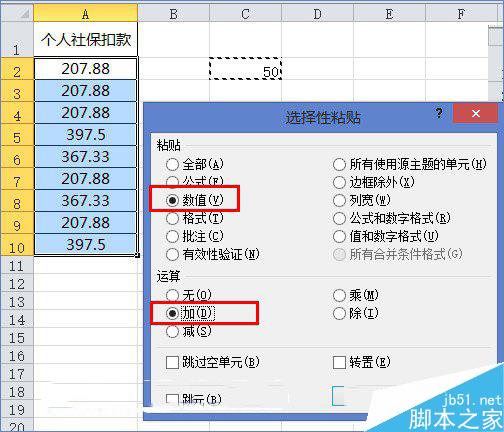Screen dimensions: 504x432
Task: Select row 15 header
Action: point(17,338)
